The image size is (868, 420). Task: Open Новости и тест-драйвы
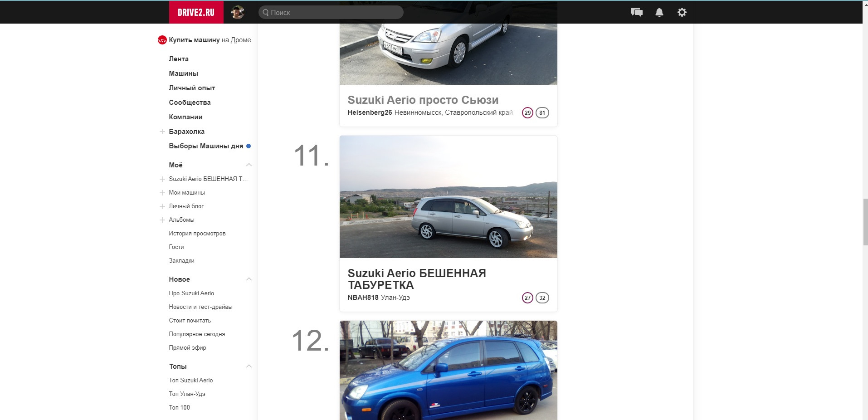pyautogui.click(x=200, y=307)
